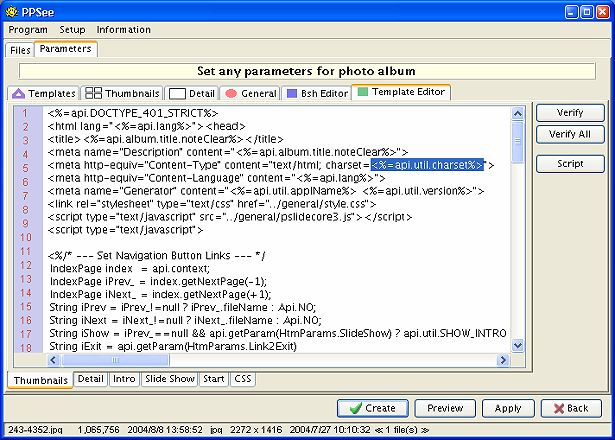Viewport: 615px width, 440px height.
Task: Click the Verify button
Action: (x=570, y=113)
